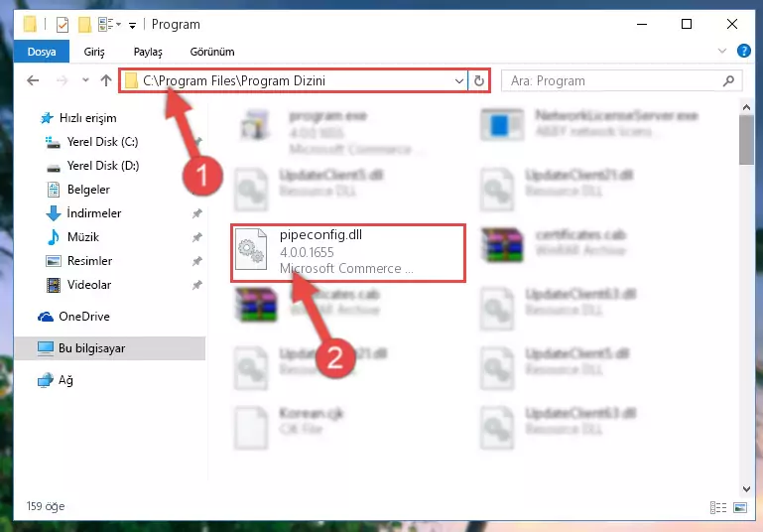Open Resimler in the sidebar

(89, 261)
